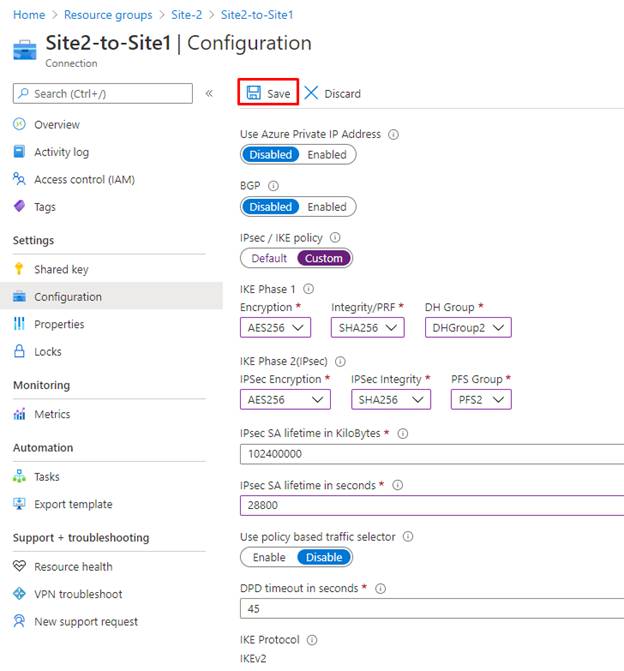
Task: Go to Site-2 breadcrumb
Action: 186,15
